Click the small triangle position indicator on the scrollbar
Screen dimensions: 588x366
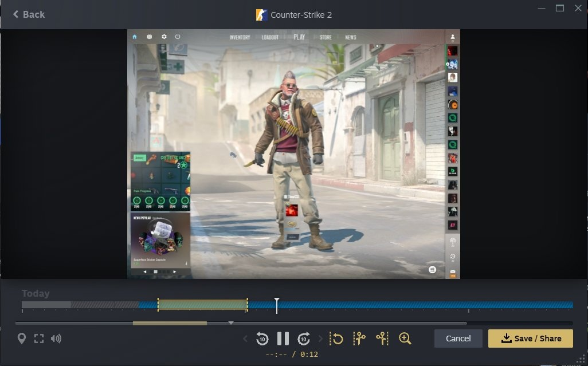pyautogui.click(x=231, y=323)
